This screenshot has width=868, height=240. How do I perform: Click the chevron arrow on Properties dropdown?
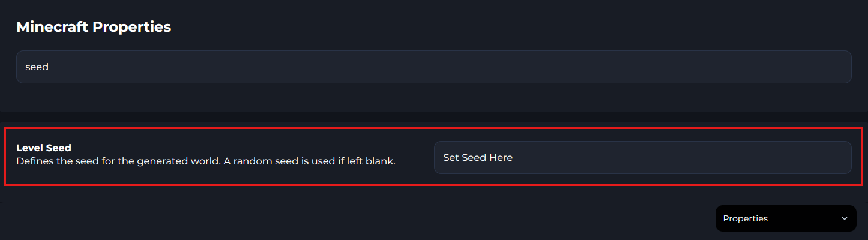(x=845, y=219)
